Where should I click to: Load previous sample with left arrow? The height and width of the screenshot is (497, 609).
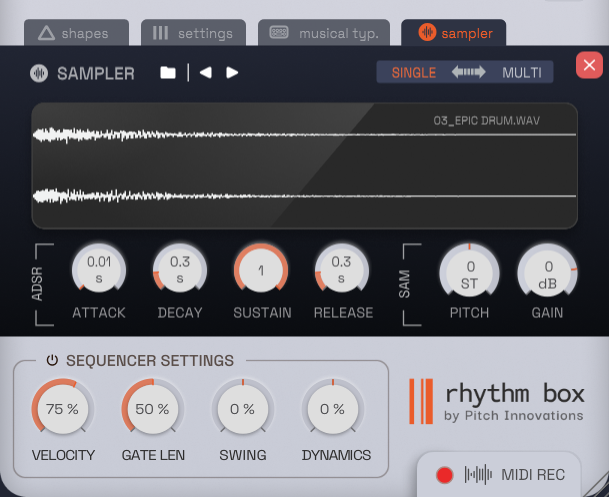coord(205,73)
